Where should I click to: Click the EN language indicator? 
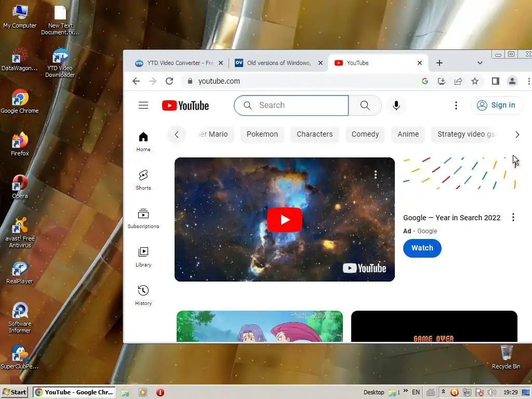tap(416, 392)
